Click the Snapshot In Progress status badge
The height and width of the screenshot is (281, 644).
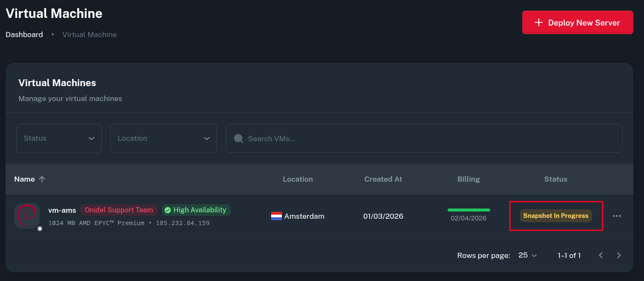556,216
